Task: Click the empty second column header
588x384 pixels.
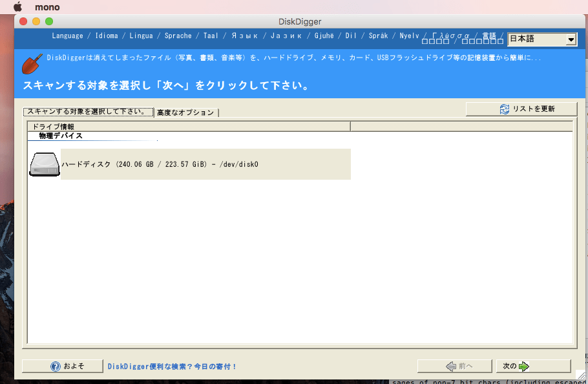Action: point(461,127)
